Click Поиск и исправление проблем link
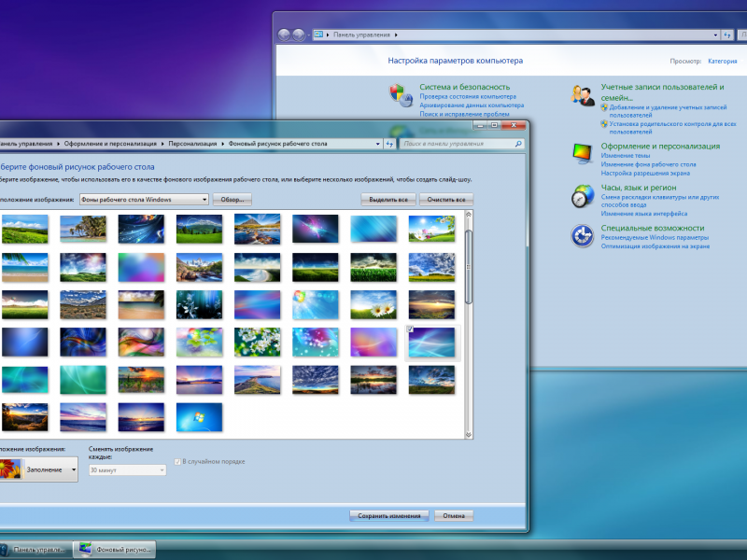This screenshot has height=560, width=747. pyautogui.click(x=464, y=114)
